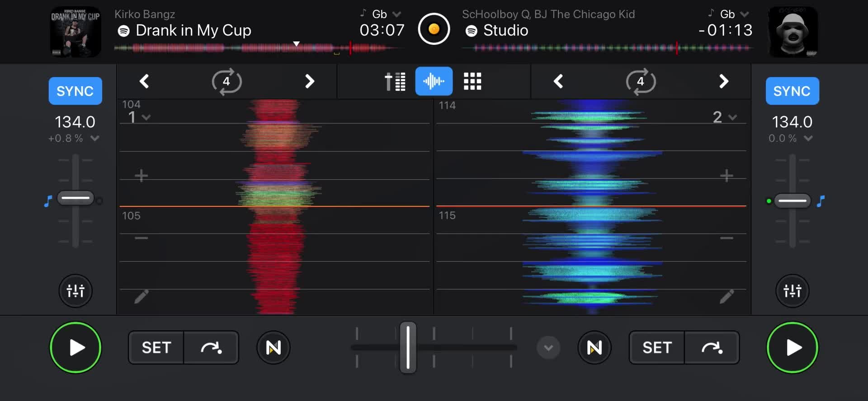Double the left deck loop length
This screenshot has height=401, width=868.
coord(309,81)
